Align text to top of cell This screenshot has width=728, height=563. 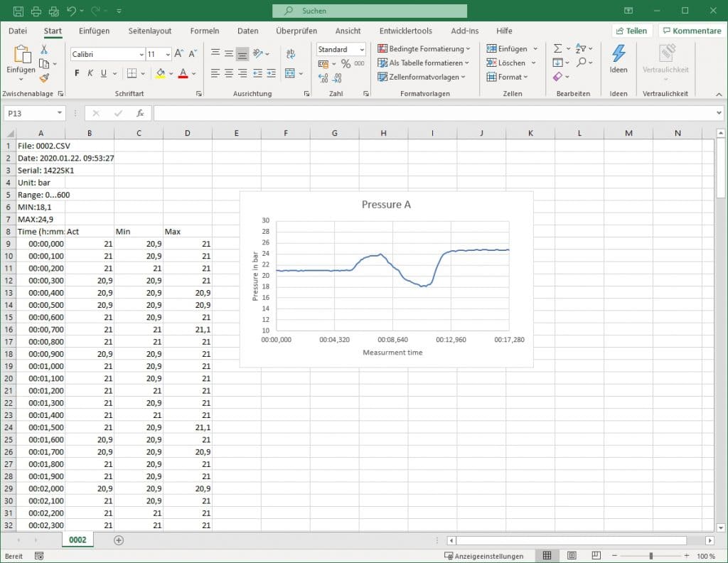pyautogui.click(x=215, y=53)
